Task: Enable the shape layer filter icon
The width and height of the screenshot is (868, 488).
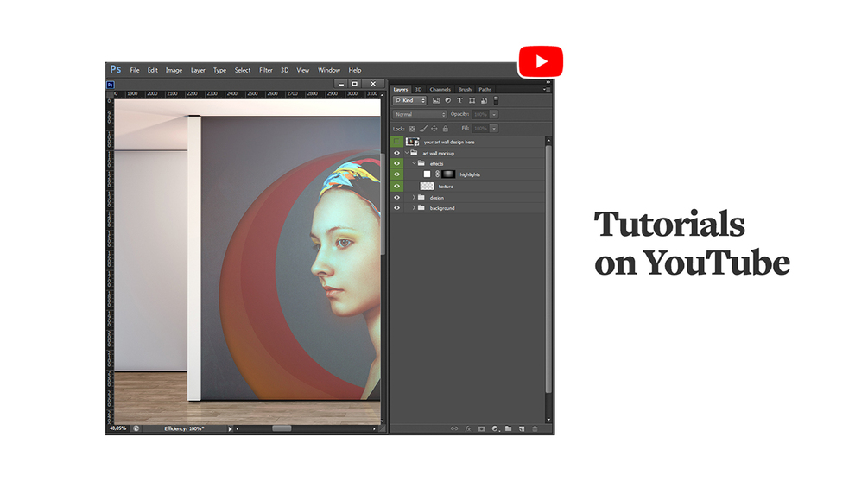Action: click(472, 100)
